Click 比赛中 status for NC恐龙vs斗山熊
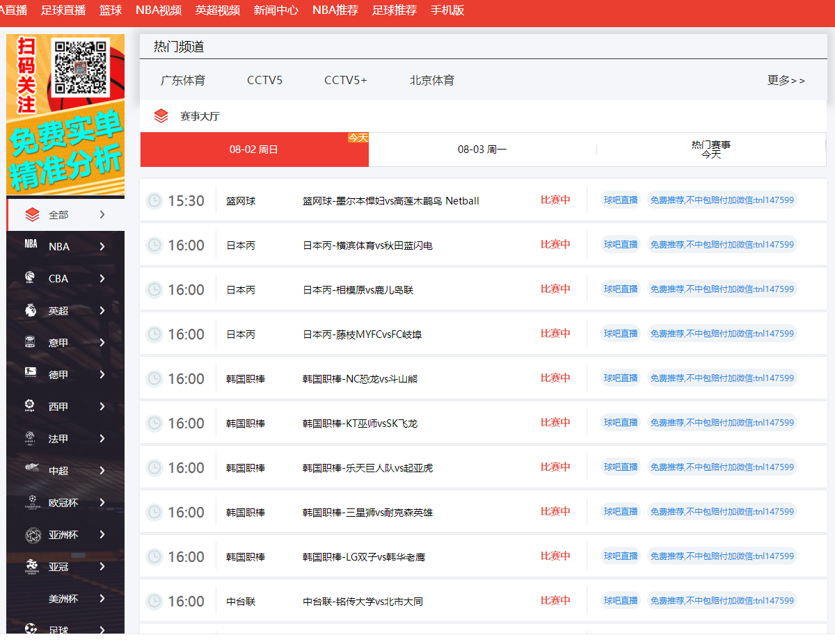 pyautogui.click(x=555, y=378)
